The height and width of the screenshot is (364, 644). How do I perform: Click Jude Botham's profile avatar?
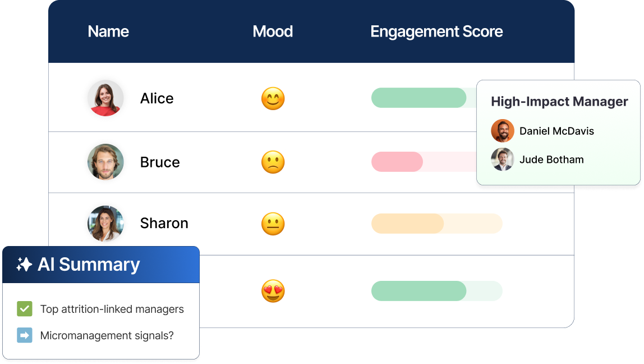click(502, 160)
